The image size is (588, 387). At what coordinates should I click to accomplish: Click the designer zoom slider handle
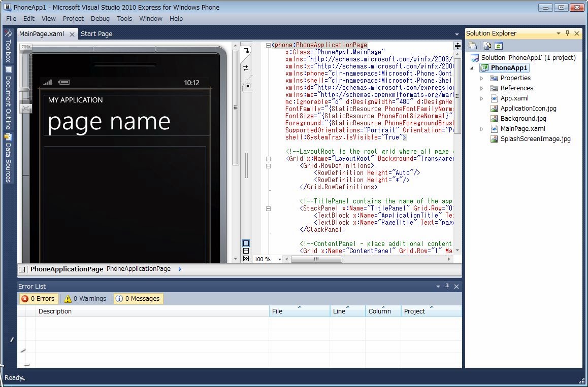coord(24,90)
